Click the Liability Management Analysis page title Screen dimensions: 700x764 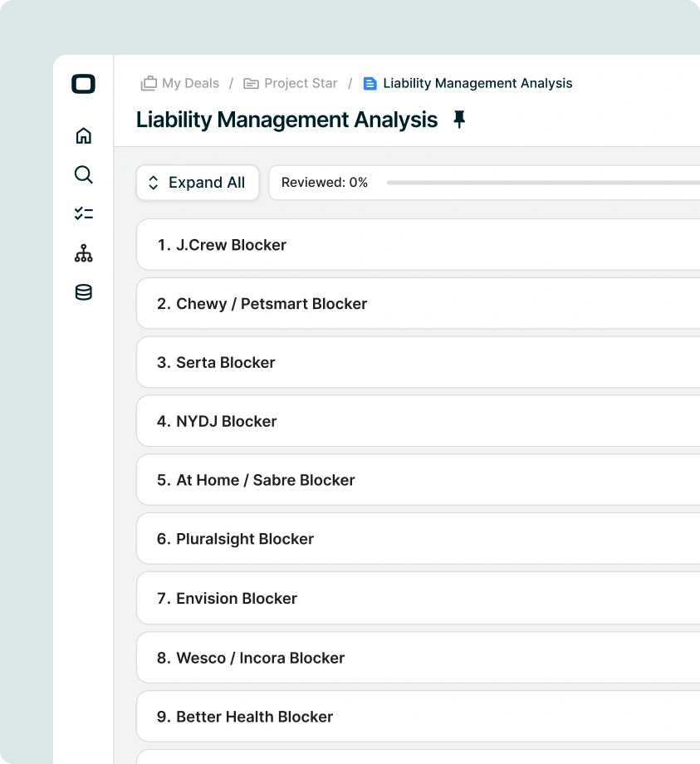(x=286, y=120)
